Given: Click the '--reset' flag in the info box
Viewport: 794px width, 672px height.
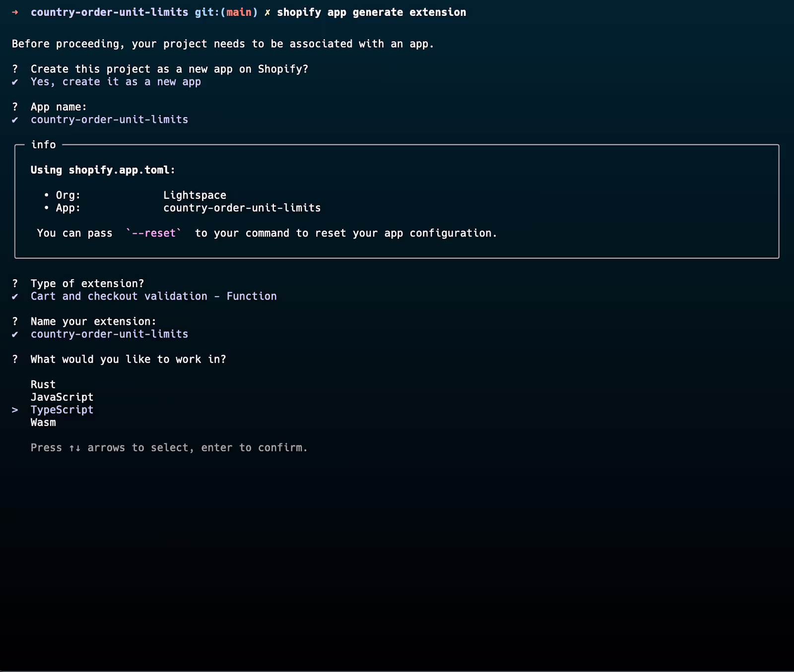Looking at the screenshot, I should coord(154,233).
